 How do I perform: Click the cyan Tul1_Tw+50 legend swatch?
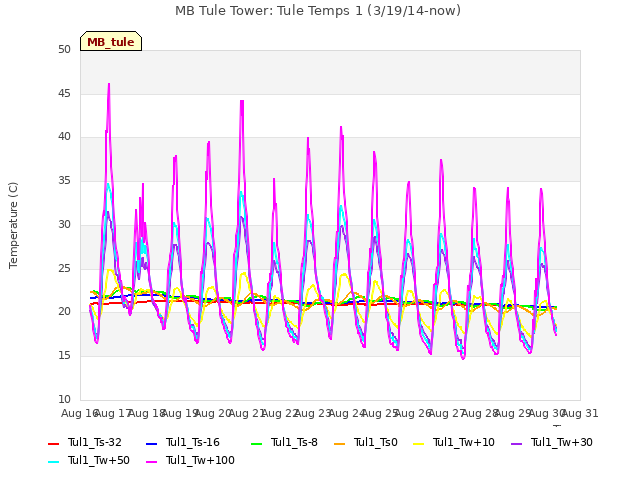point(53,462)
